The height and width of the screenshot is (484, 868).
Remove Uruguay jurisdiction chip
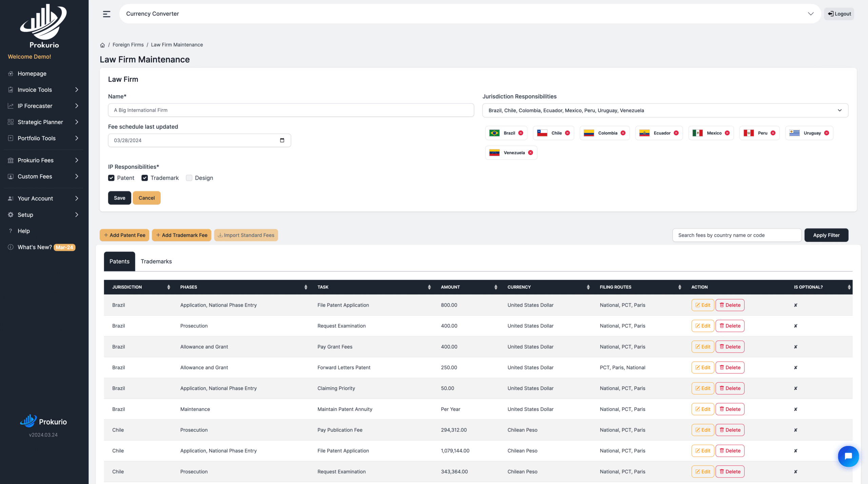click(827, 133)
